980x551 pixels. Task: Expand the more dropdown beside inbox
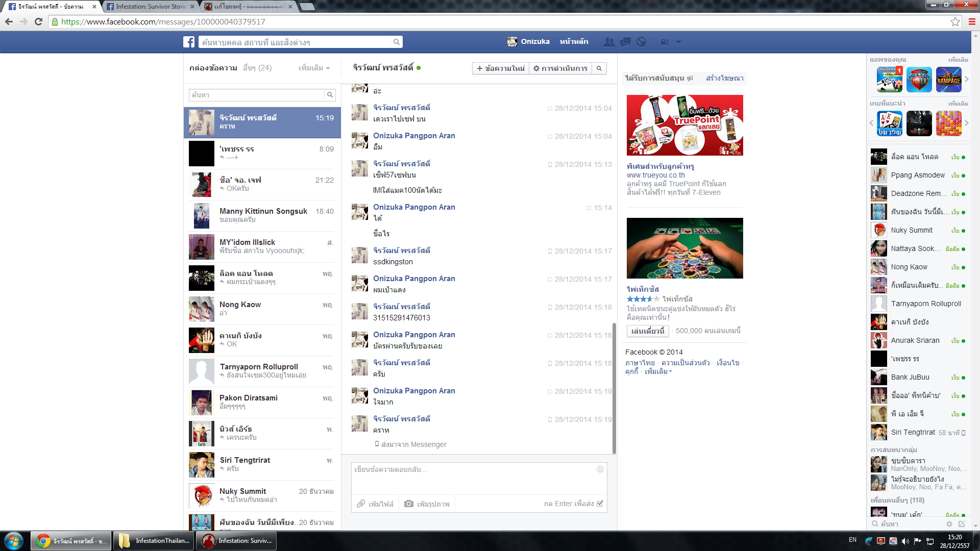coord(314,68)
